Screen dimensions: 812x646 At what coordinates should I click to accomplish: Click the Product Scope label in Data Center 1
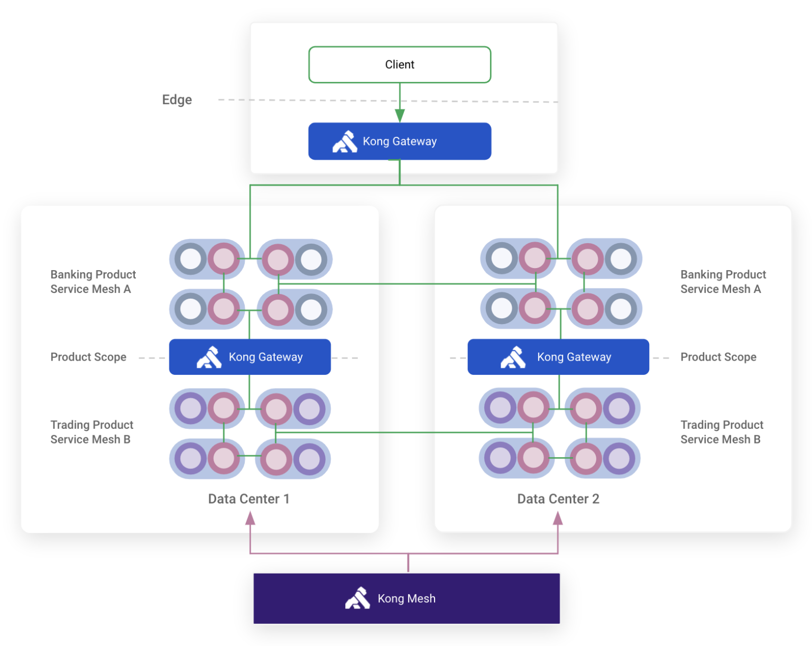[88, 357]
